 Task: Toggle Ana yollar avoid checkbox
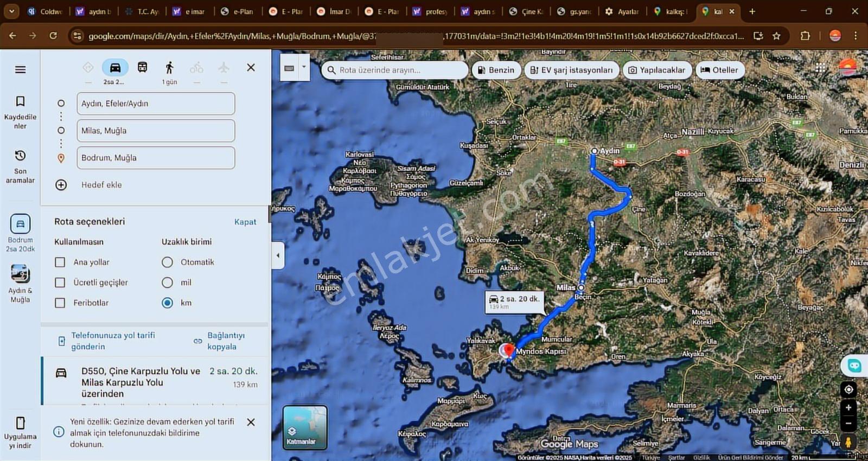pos(60,262)
